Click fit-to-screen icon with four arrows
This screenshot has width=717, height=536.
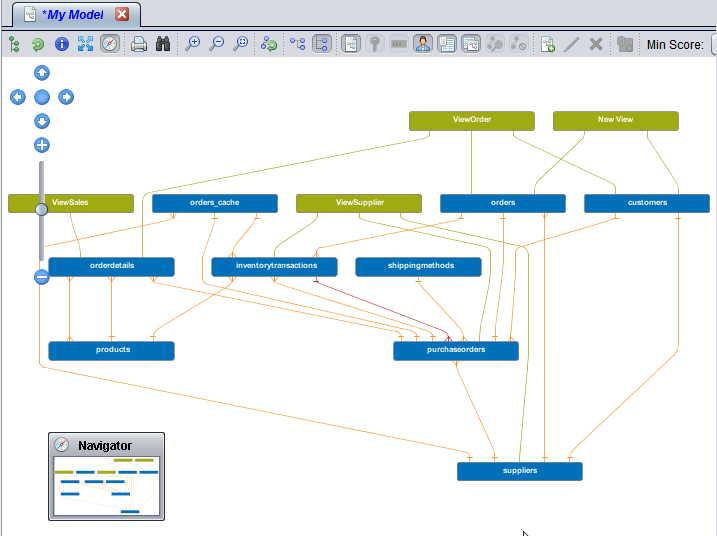tap(86, 44)
